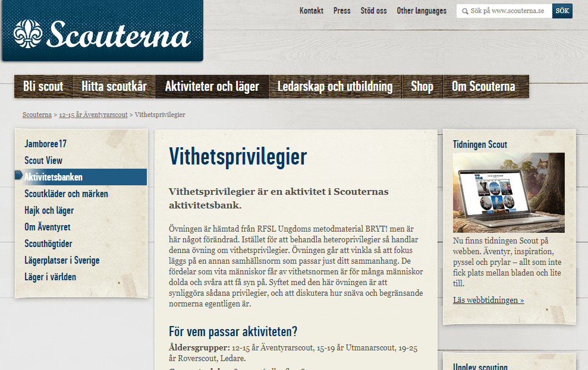The width and height of the screenshot is (588, 370).
Task: Select Bli scout in the navigation bar
Action: coord(43,86)
